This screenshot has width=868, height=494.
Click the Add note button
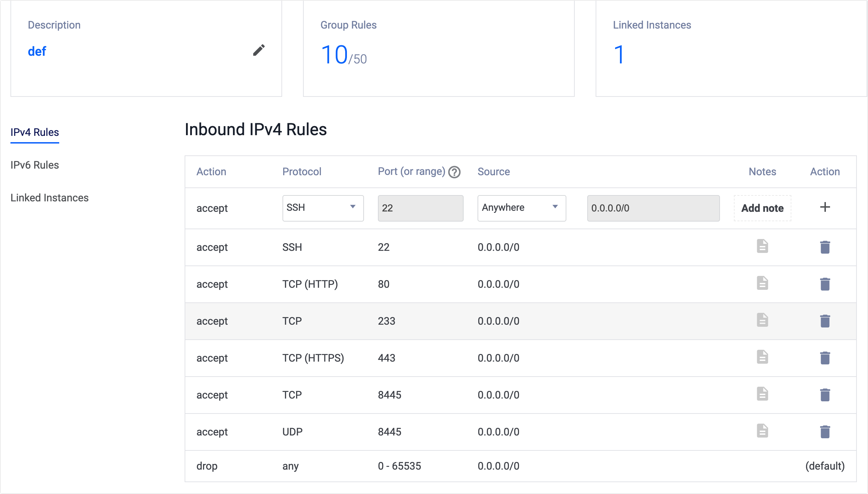(762, 208)
